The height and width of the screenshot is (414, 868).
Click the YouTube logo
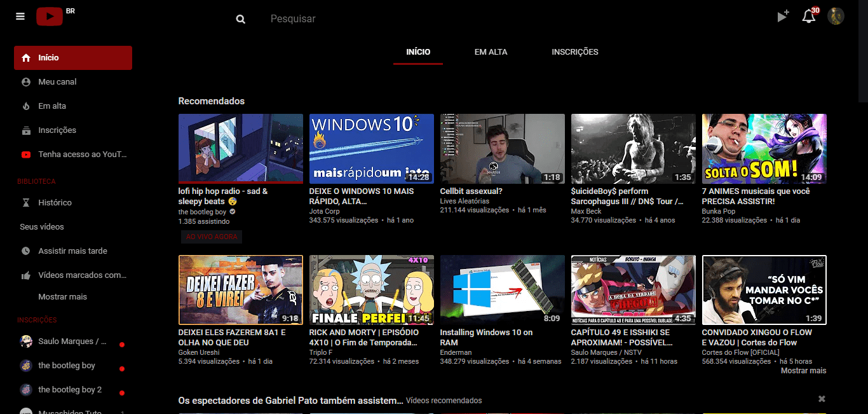coord(50,17)
